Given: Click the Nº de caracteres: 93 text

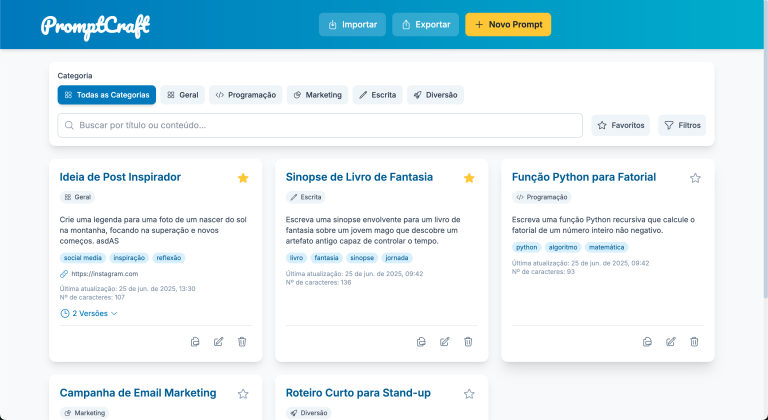Looking at the screenshot, I should click(543, 272).
